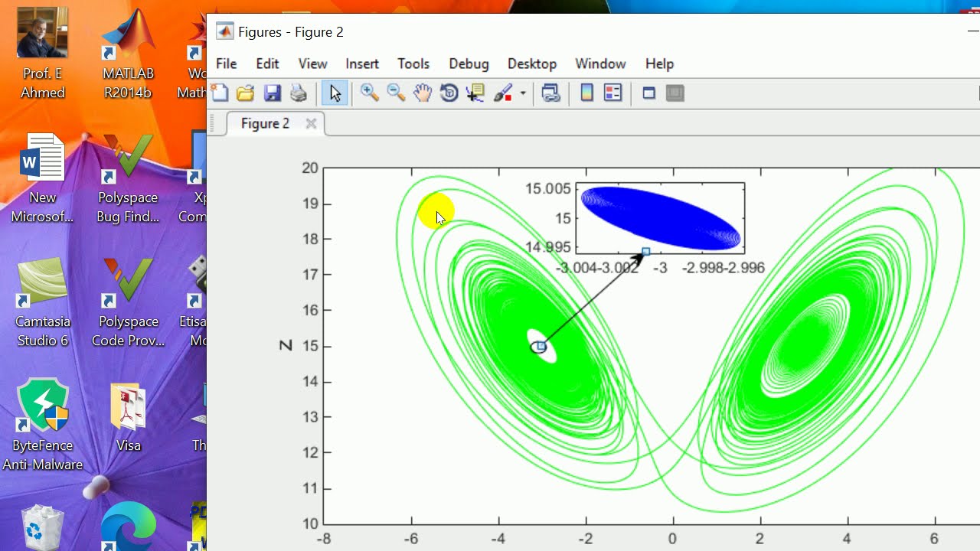Screen dimensions: 980x551
Task: Open the Insert menu
Action: tap(362, 64)
